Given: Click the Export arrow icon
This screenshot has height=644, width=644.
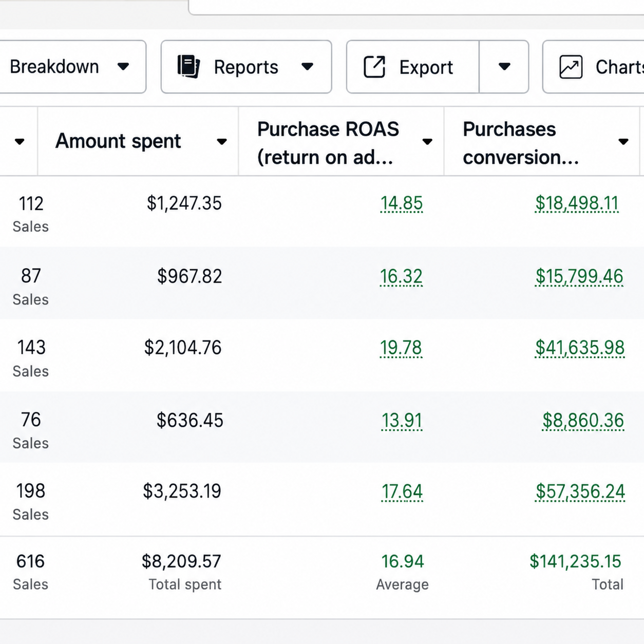Looking at the screenshot, I should pyautogui.click(x=374, y=67).
